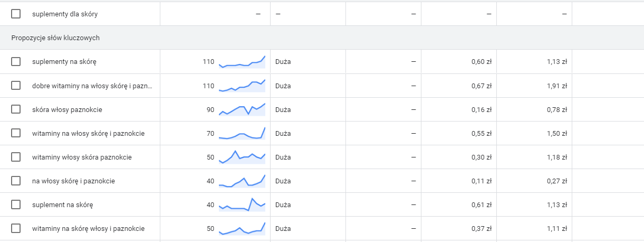Click keyword text 'witaminy na włosy skórę i paznokcie'
This screenshot has width=644, height=242.
(x=88, y=133)
